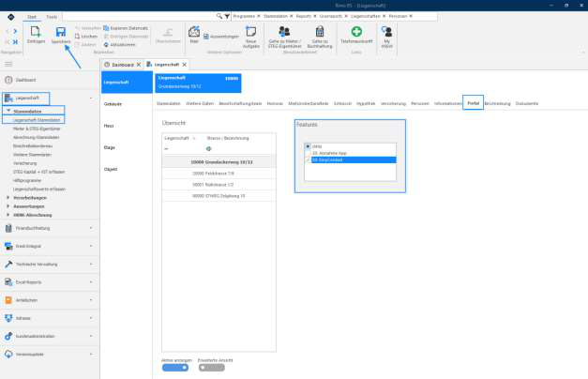Click the Auswertungen ribbon button
This screenshot has width=588, height=379.
(221, 37)
